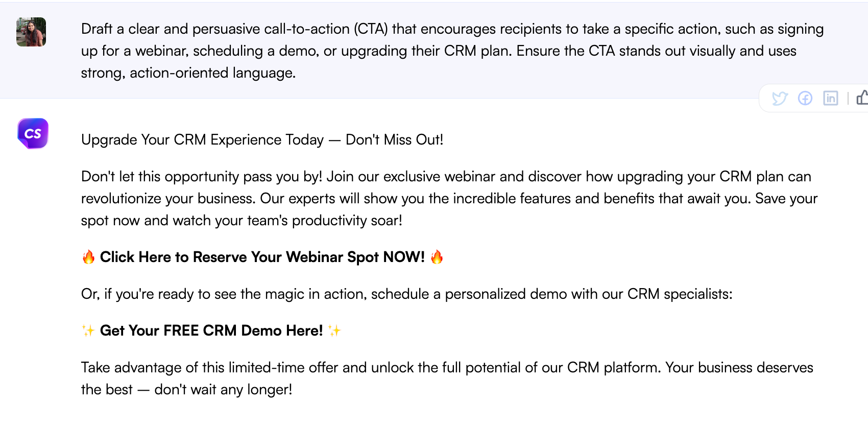The width and height of the screenshot is (868, 426).
Task: Click the 'Upgrade Your CRM Experience Today' heading
Action: click(262, 139)
